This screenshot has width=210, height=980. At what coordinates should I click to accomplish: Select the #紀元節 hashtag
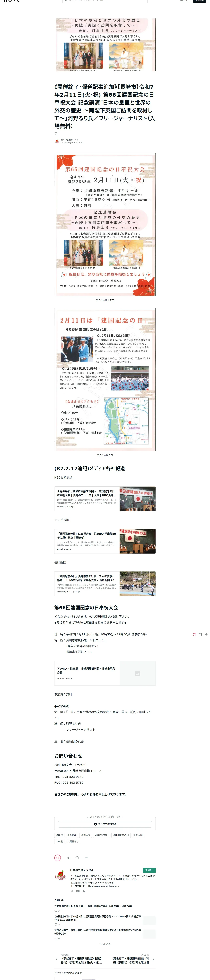(138, 835)
